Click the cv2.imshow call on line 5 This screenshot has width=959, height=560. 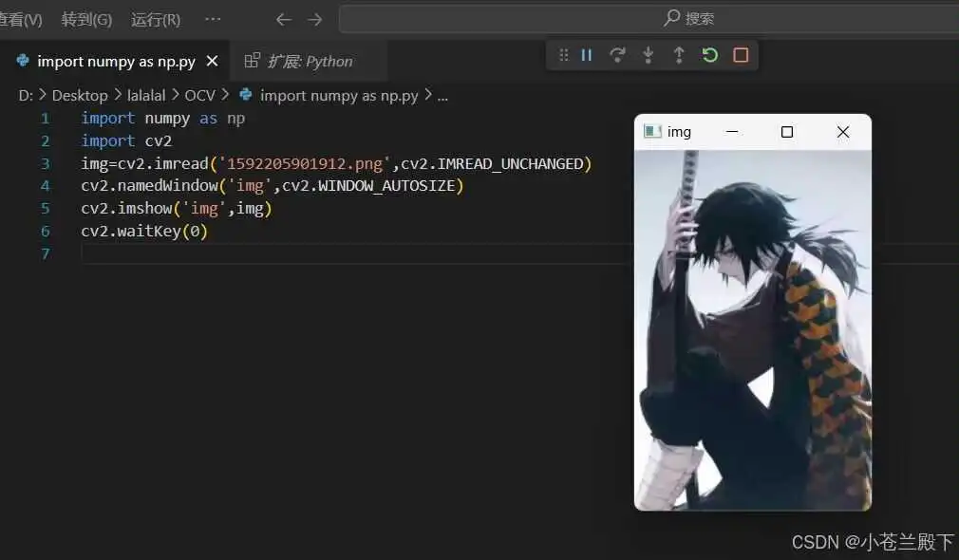[177, 209]
